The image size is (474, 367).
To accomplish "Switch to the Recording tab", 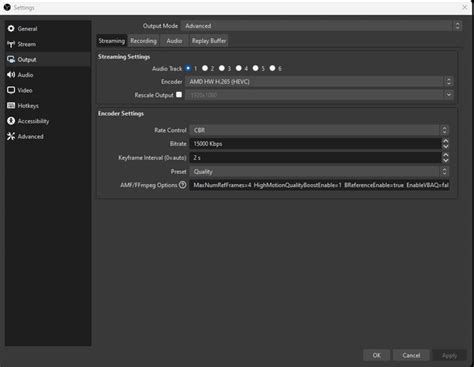I will point(143,41).
